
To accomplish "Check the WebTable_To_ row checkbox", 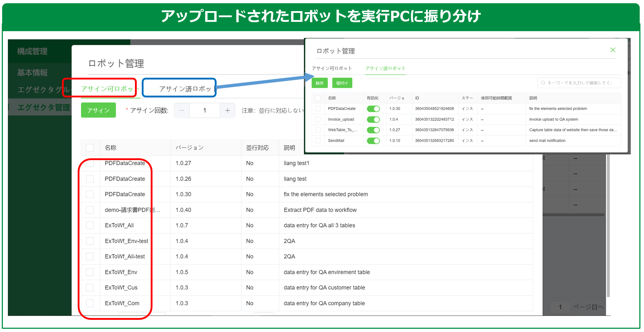I will [318, 130].
